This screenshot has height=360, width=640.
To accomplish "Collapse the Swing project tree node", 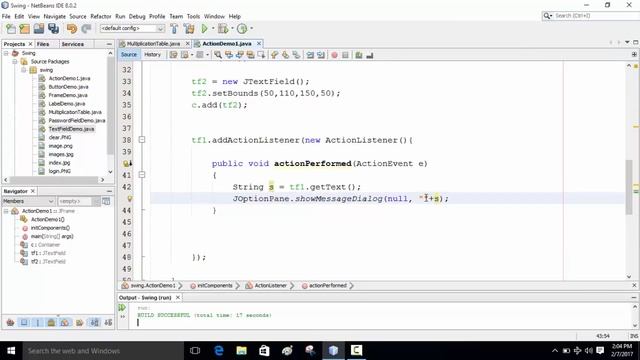I will (6, 53).
